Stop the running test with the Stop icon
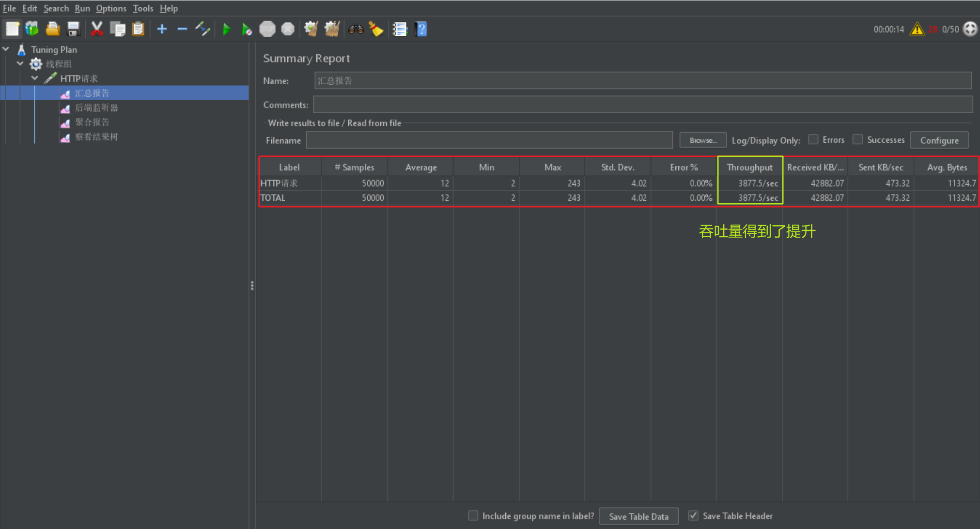 click(x=267, y=29)
